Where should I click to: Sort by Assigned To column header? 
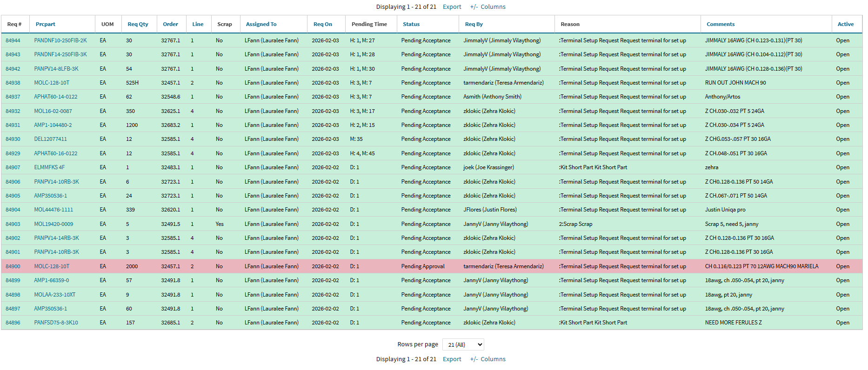coord(261,24)
